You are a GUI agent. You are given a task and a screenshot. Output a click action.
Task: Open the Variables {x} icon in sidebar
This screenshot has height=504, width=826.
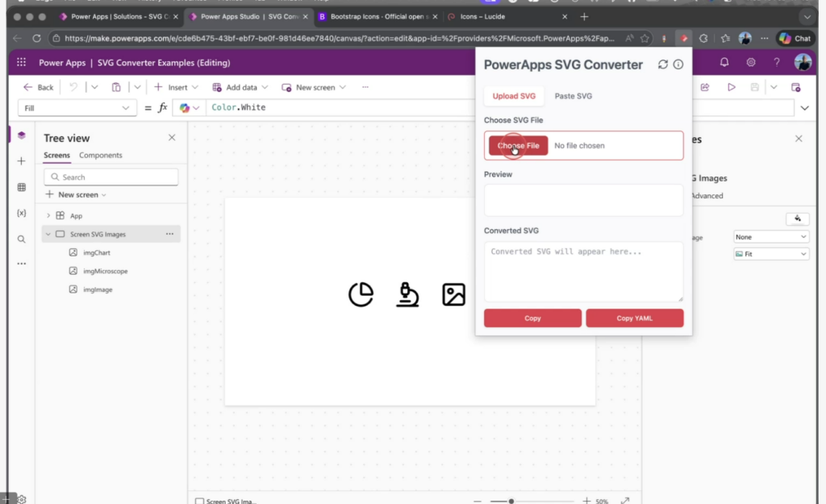pyautogui.click(x=22, y=213)
